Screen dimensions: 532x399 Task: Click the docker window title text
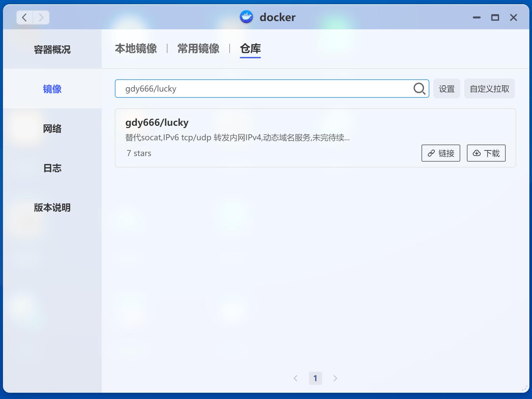(277, 17)
